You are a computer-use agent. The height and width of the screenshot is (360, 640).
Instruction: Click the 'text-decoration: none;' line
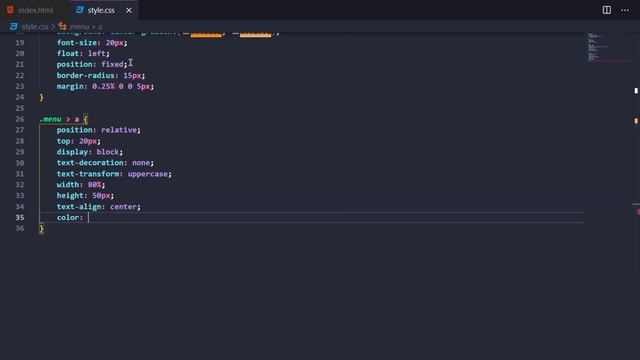pyautogui.click(x=105, y=163)
